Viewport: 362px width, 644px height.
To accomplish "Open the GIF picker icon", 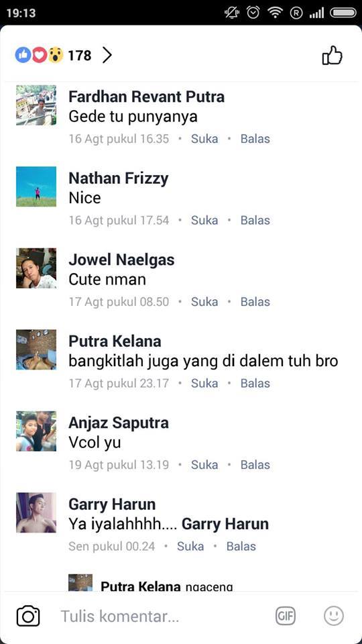I will [286, 616].
